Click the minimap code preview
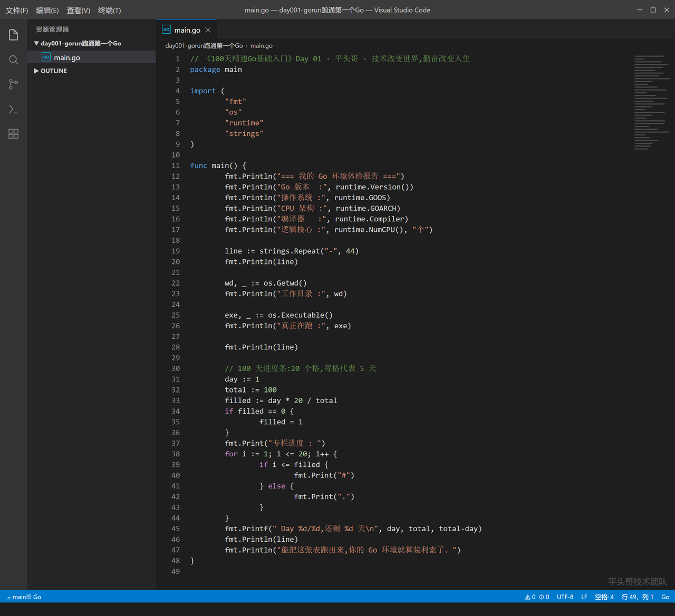The width and height of the screenshot is (675, 616). pyautogui.click(x=652, y=103)
